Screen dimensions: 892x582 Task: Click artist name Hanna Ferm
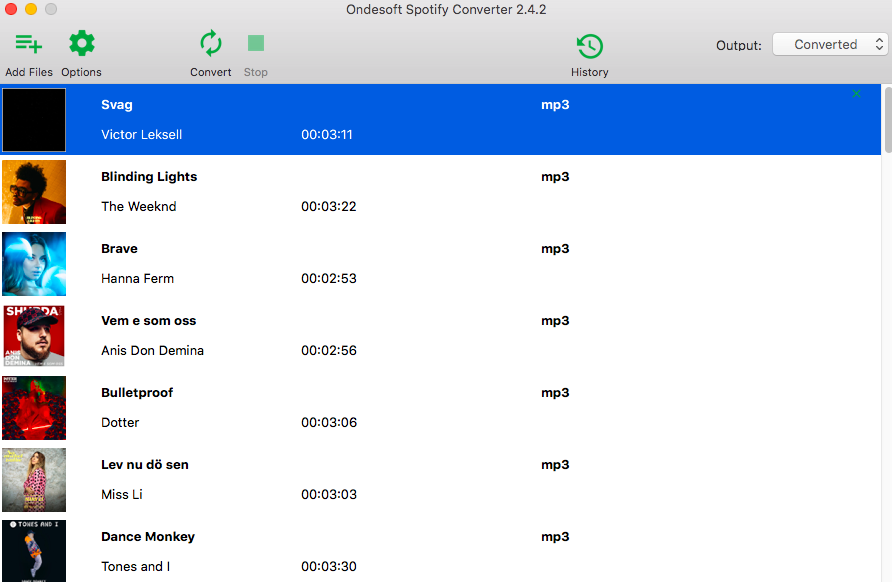point(138,279)
